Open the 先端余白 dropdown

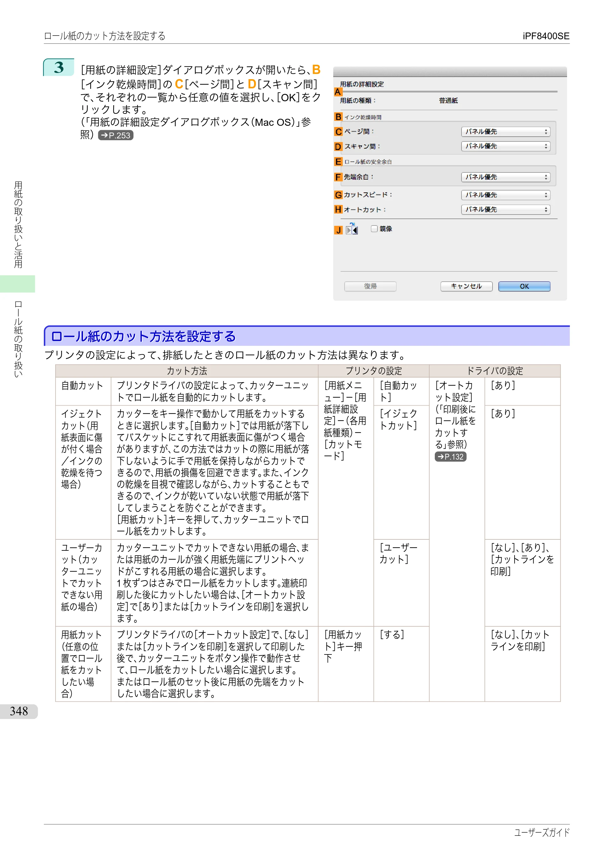(x=505, y=177)
